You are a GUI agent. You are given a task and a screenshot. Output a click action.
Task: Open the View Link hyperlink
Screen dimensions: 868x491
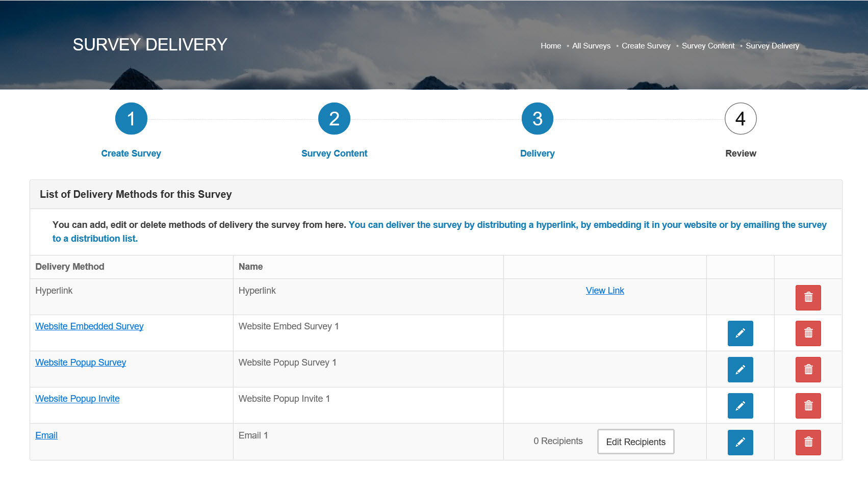click(605, 291)
